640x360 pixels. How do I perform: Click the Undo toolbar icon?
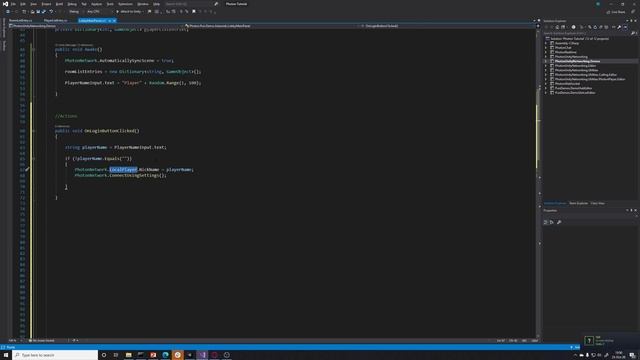[51, 11]
